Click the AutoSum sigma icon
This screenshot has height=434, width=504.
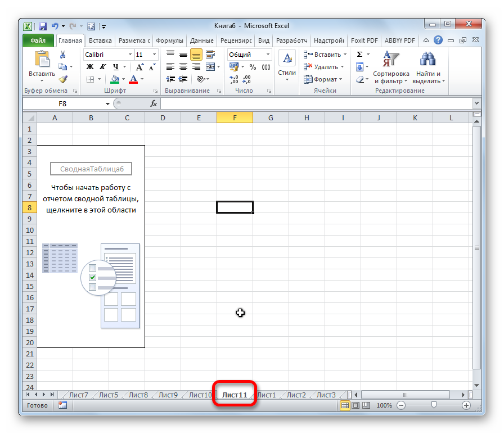(360, 55)
